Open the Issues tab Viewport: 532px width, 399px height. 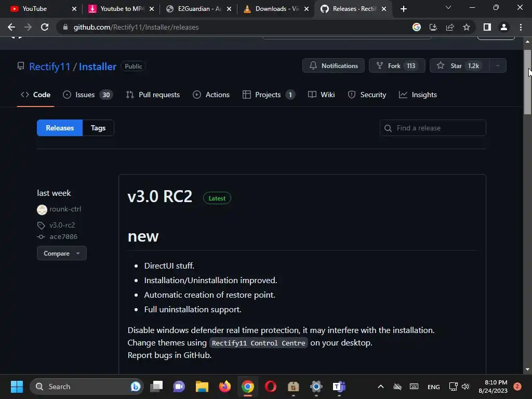88,95
